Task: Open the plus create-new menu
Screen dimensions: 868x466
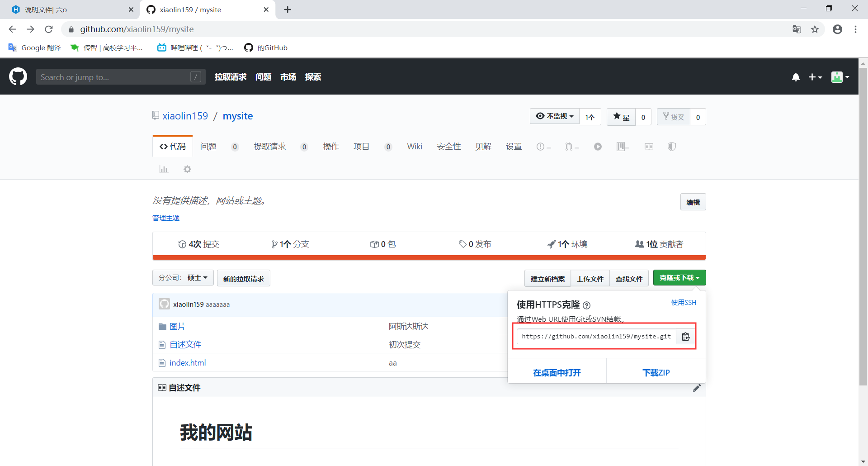Action: [815, 77]
